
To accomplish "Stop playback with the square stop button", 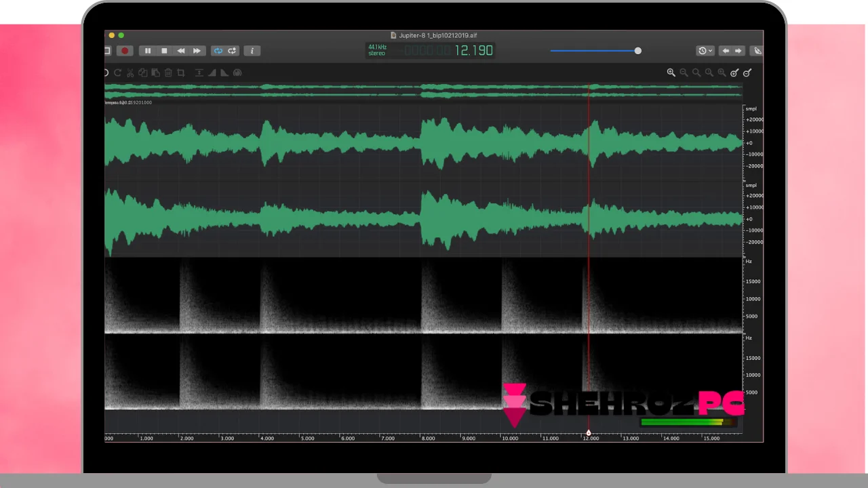I will coord(164,51).
